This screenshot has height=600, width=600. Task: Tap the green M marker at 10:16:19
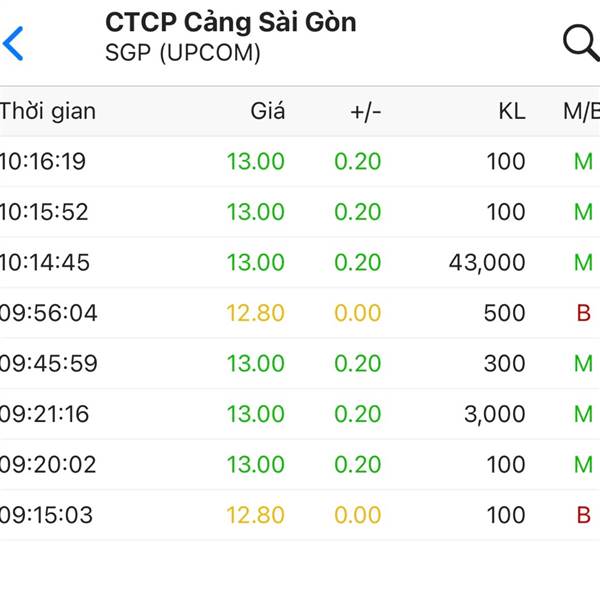click(x=584, y=161)
